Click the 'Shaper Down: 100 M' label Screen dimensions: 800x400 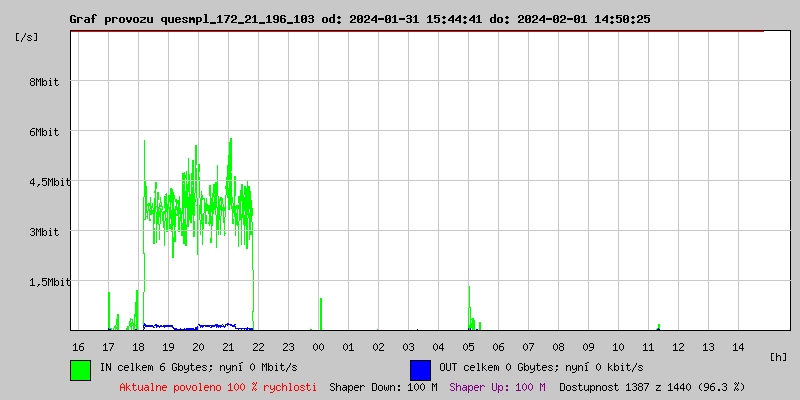383,386
